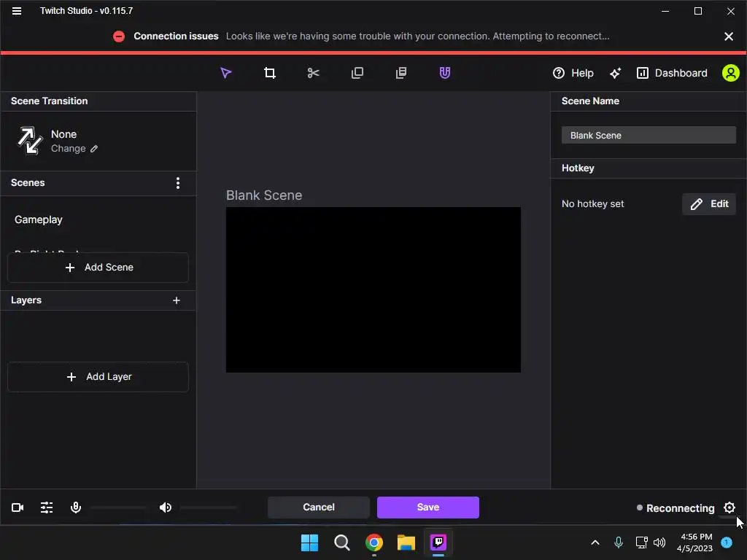Save the scene changes
The image size is (747, 560).
tap(427, 507)
